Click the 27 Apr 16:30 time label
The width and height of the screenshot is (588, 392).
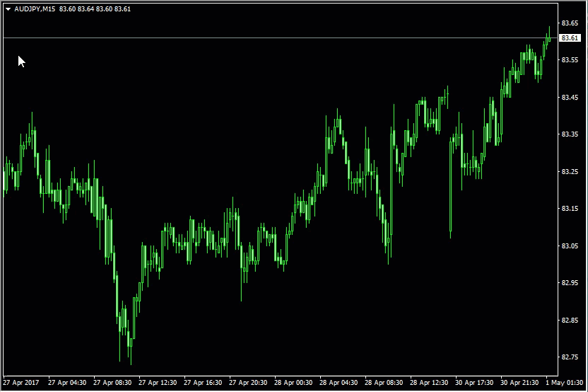pos(203,383)
